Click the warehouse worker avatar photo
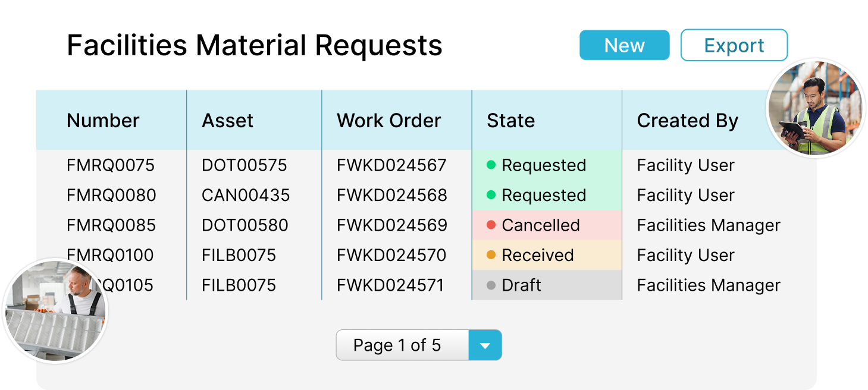 pyautogui.click(x=816, y=108)
